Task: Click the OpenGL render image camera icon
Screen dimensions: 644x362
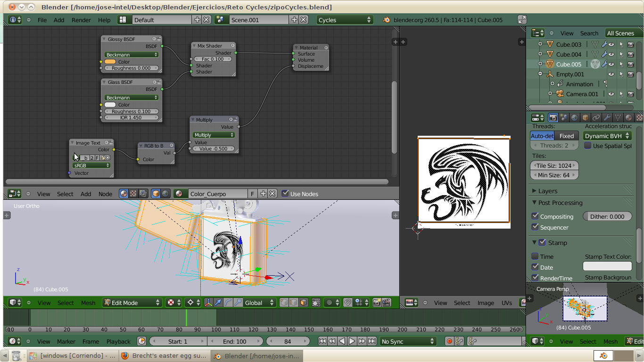Action: click(377, 303)
